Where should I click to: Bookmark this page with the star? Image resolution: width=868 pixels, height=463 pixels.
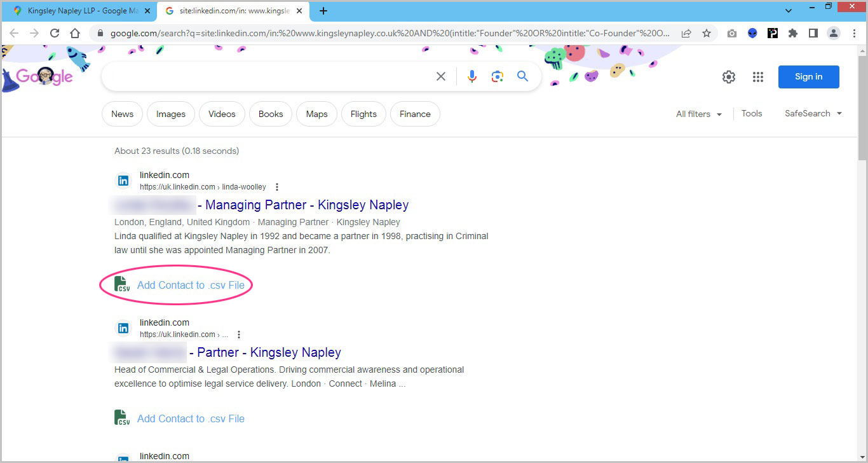pos(706,34)
